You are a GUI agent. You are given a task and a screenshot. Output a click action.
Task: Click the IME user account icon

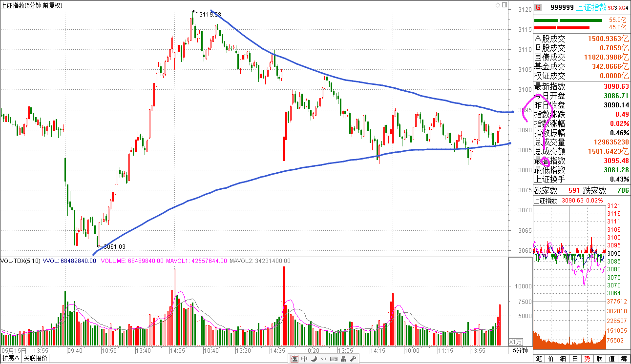click(343, 359)
